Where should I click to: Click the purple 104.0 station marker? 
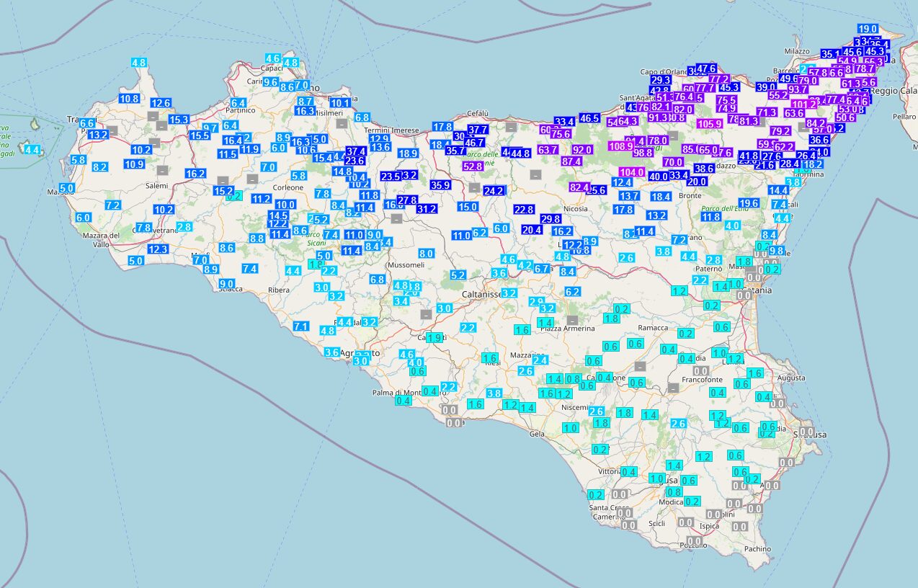(x=632, y=172)
